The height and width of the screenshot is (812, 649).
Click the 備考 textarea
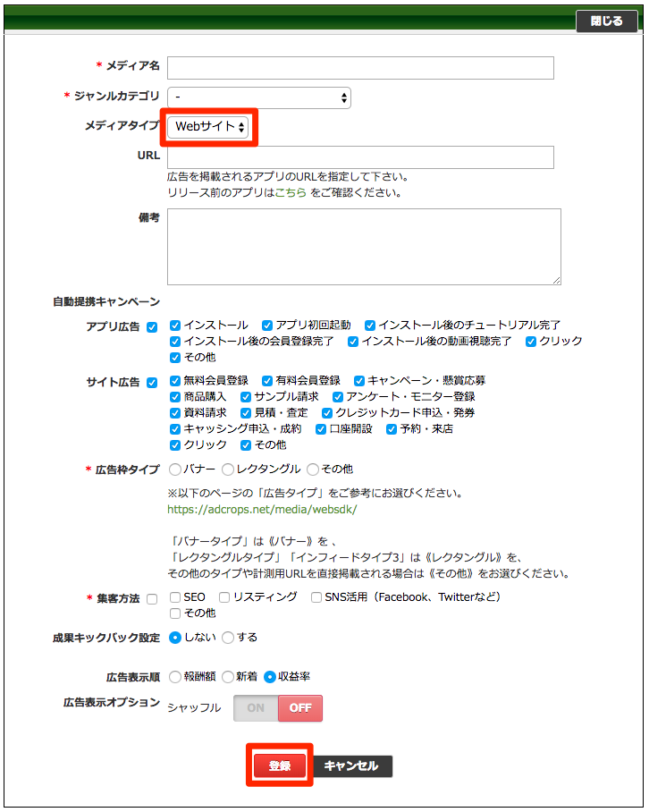point(364,247)
